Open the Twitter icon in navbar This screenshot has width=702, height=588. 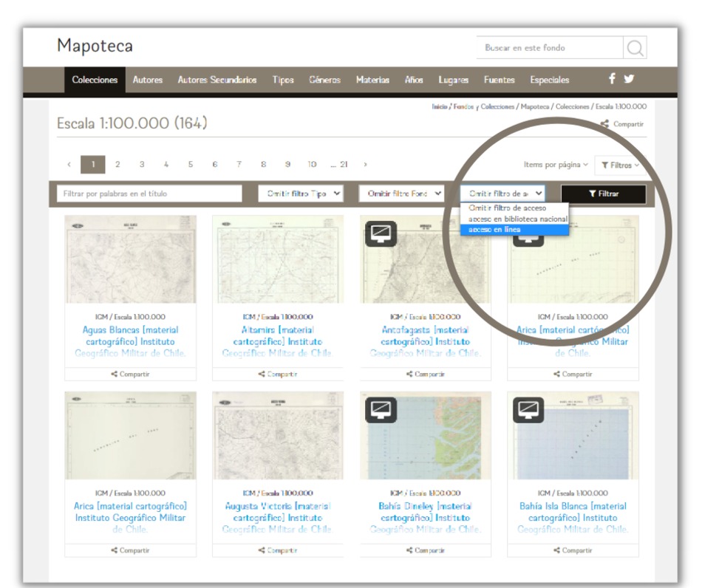click(627, 79)
